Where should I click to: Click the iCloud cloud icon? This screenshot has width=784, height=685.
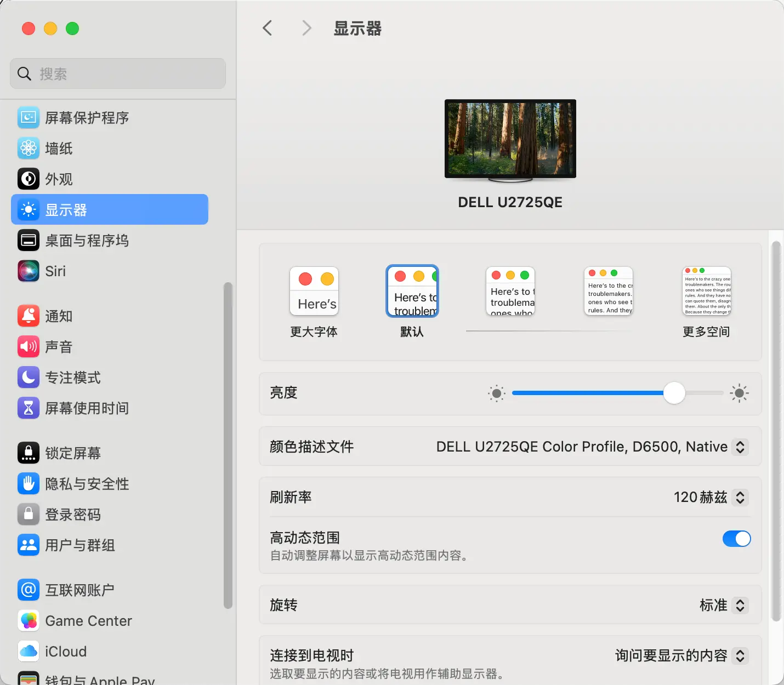point(29,651)
